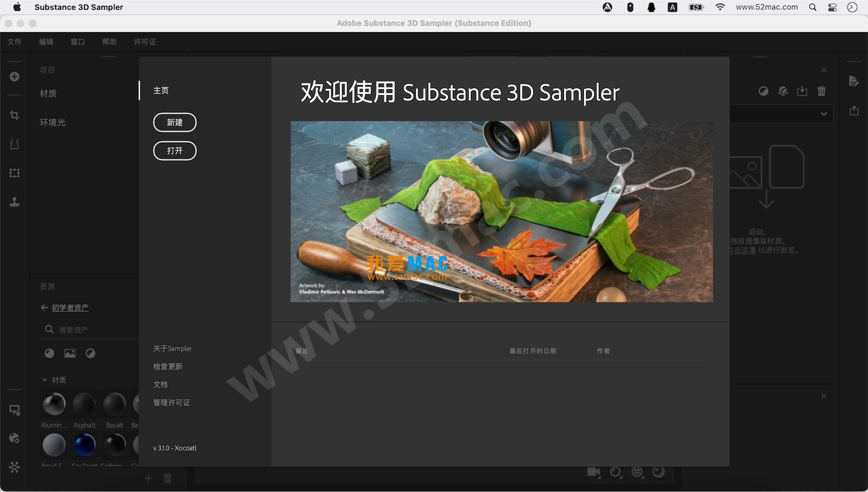This screenshot has width=868, height=492.
Task: Collapse the 材质 section in assets
Action: 44,380
